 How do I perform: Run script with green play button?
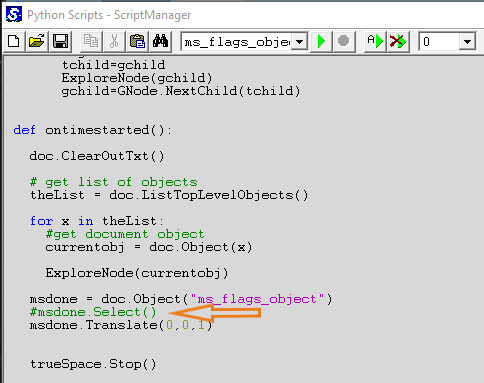(x=321, y=42)
